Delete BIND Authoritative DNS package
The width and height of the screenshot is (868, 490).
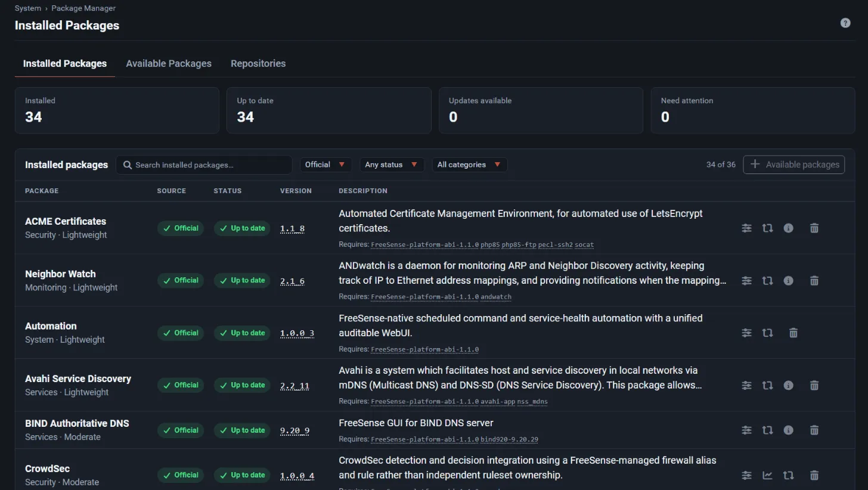(814, 430)
